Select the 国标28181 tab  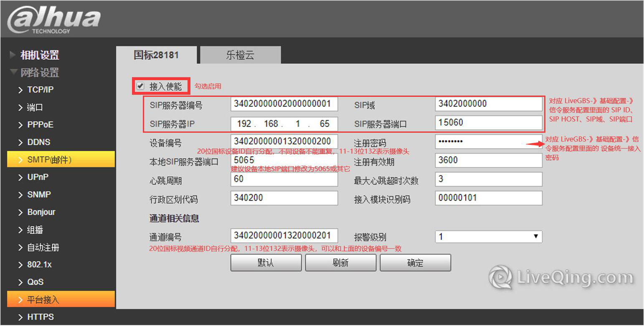(156, 55)
